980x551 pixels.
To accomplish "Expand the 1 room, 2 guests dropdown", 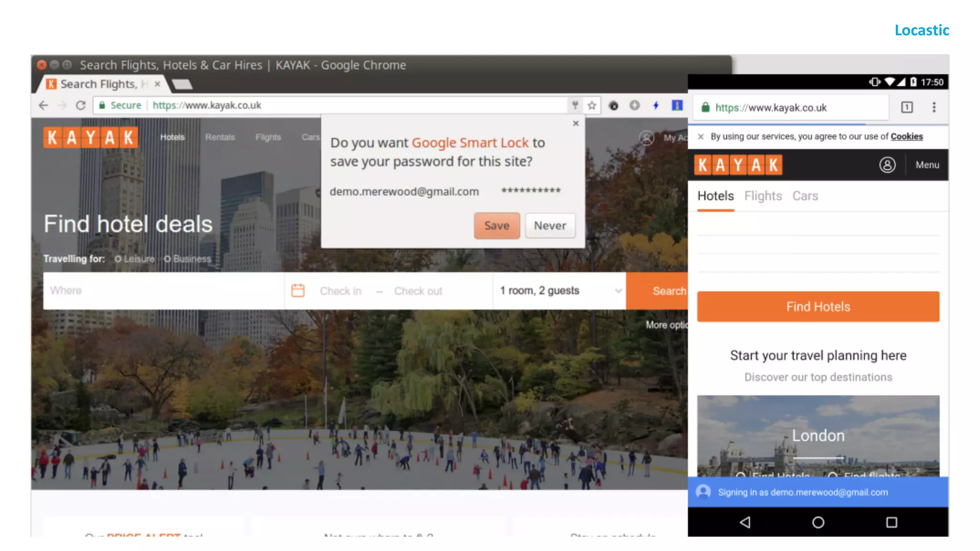I will coord(560,290).
